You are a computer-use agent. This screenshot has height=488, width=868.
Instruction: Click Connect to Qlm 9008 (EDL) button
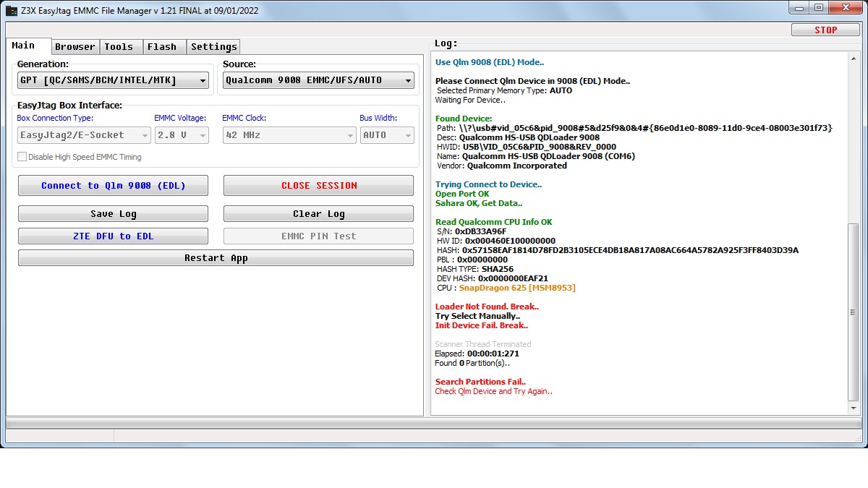pos(113,186)
